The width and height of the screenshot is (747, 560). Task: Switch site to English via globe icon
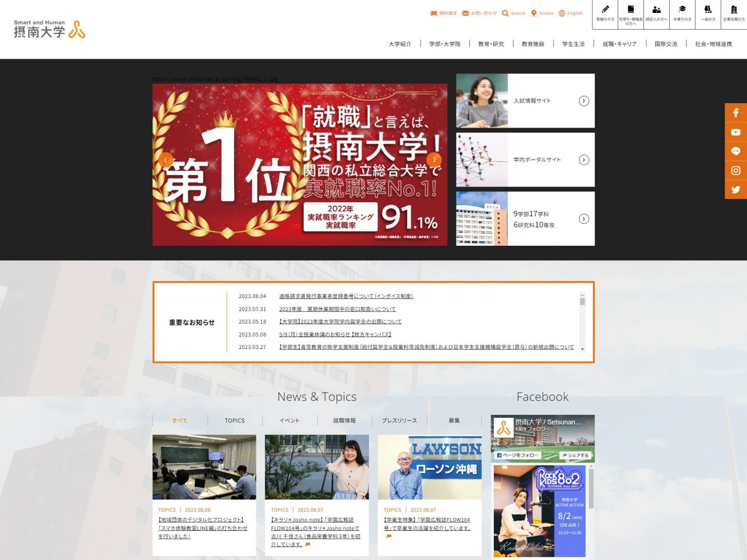point(571,13)
